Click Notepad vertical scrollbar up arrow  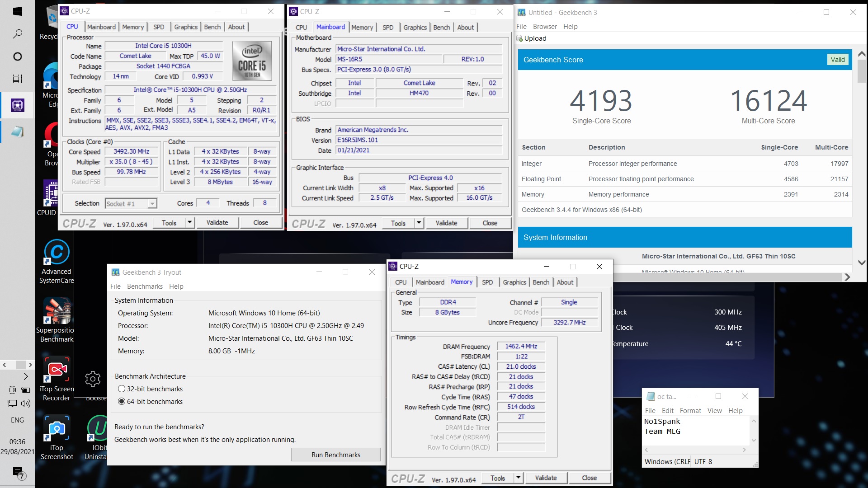pyautogui.click(x=753, y=421)
